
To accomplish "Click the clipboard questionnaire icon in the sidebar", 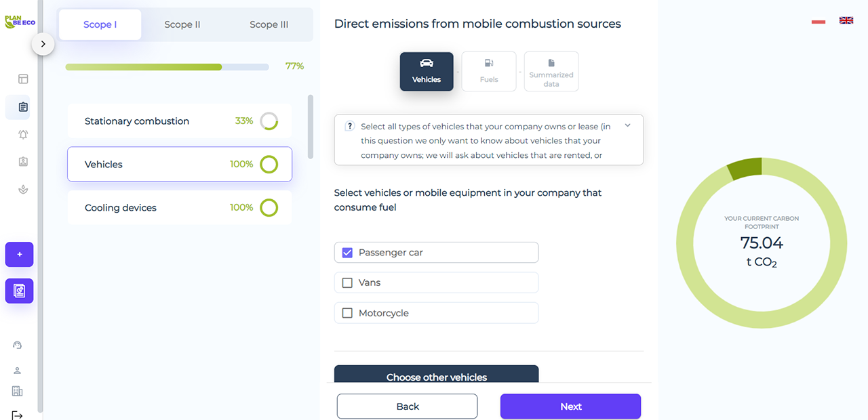I will (x=23, y=107).
